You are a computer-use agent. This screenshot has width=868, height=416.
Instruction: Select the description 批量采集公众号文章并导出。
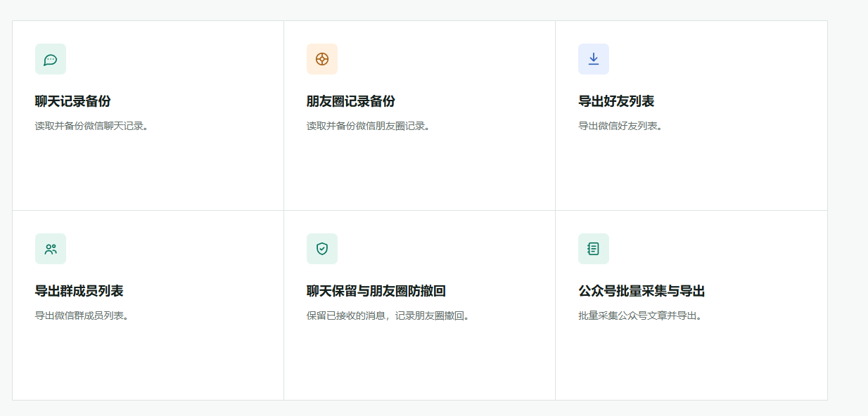(x=640, y=316)
